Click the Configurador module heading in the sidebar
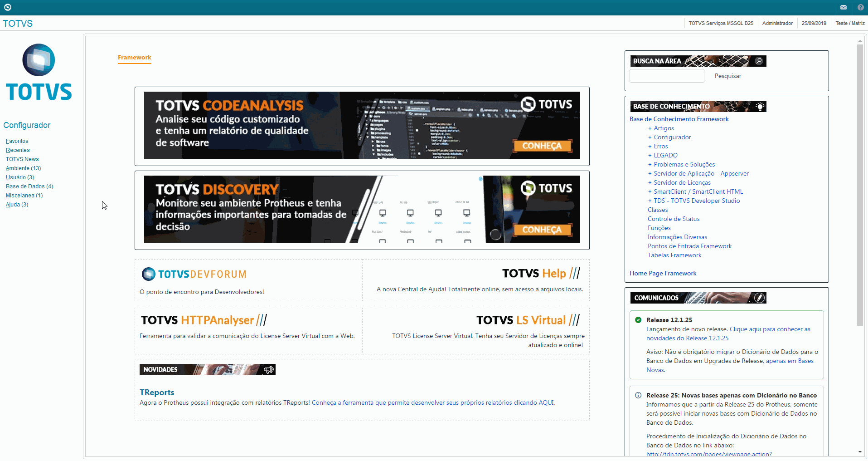Viewport: 868px width, 461px height. pyautogui.click(x=27, y=125)
